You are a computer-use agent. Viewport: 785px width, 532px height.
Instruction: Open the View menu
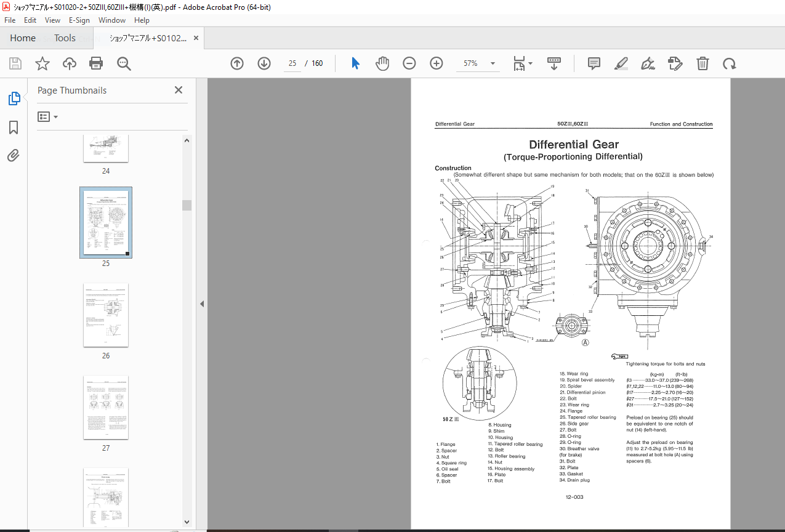click(x=52, y=20)
